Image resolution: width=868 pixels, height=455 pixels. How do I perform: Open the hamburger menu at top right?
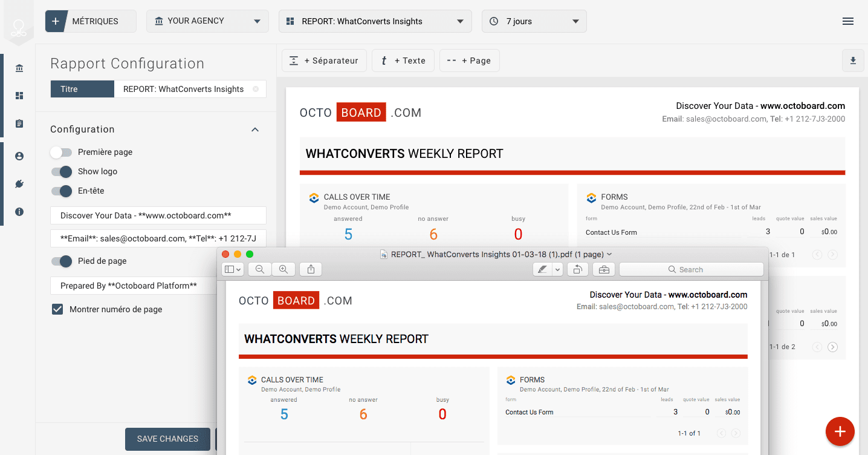click(x=848, y=21)
